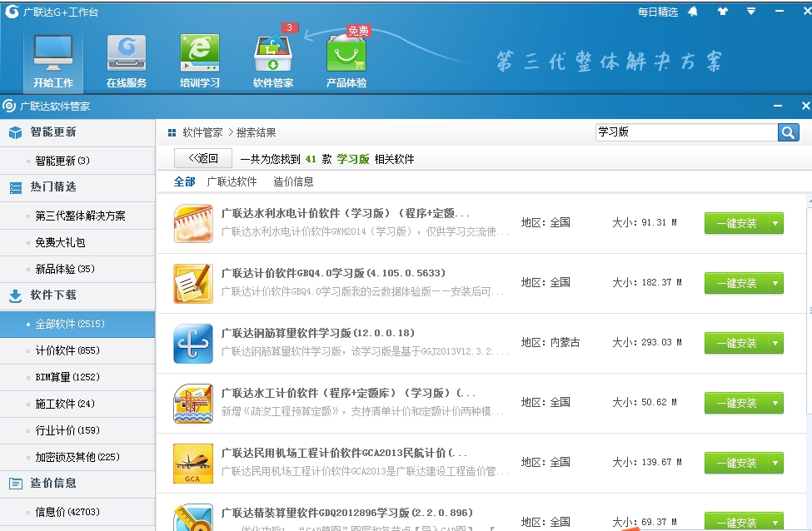Click the 水利水电计价软件 product icon
The height and width of the screenshot is (531, 812).
[x=193, y=224]
